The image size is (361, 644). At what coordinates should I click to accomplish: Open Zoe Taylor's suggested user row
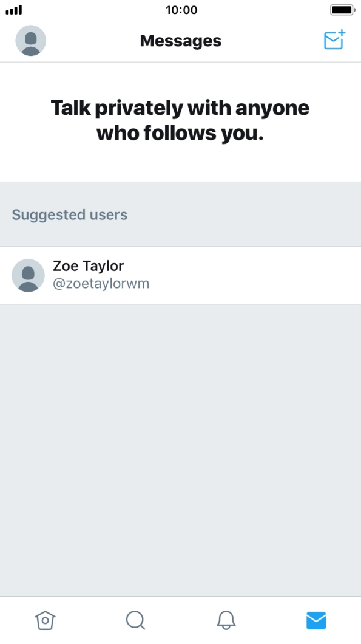tap(181, 275)
